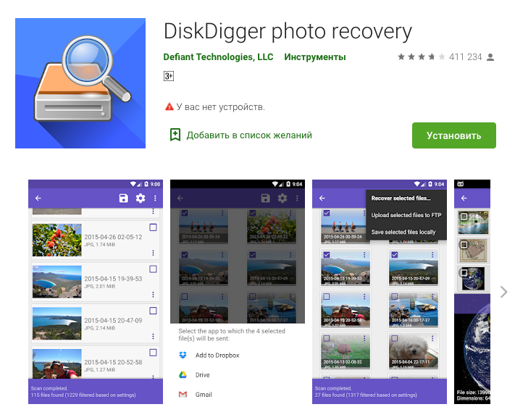Click dimmed gear icon in second screenshot
This screenshot has height=420, width=515.
tap(282, 198)
